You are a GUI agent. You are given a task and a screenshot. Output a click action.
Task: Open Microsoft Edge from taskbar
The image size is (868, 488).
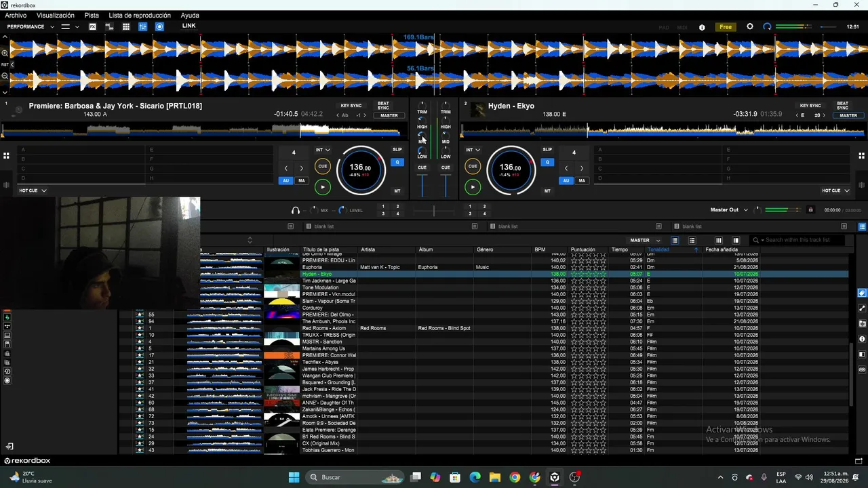point(475,477)
